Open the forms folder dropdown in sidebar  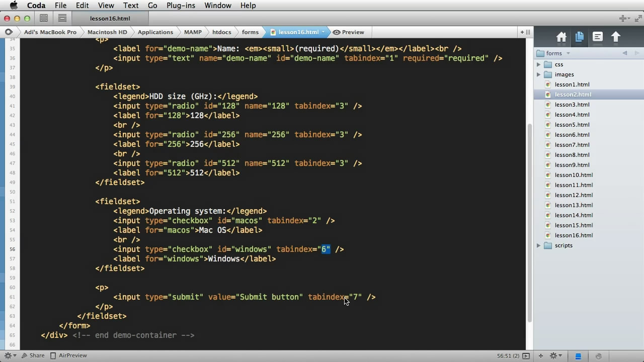coord(568,53)
